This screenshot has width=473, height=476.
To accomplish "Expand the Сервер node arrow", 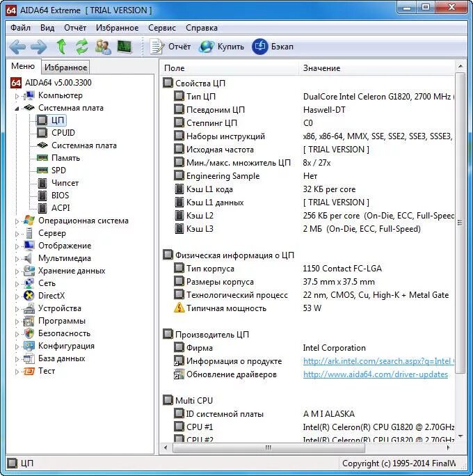I will pos(17,234).
